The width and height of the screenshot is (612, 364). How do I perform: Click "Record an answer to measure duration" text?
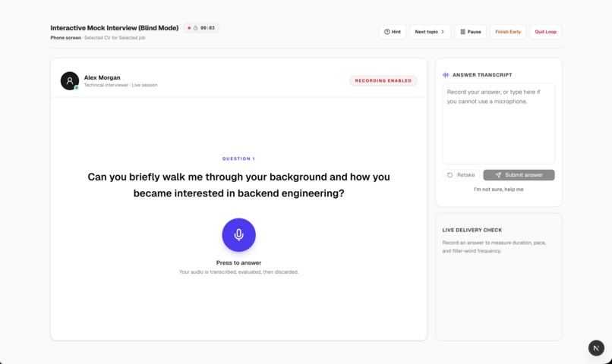click(494, 246)
